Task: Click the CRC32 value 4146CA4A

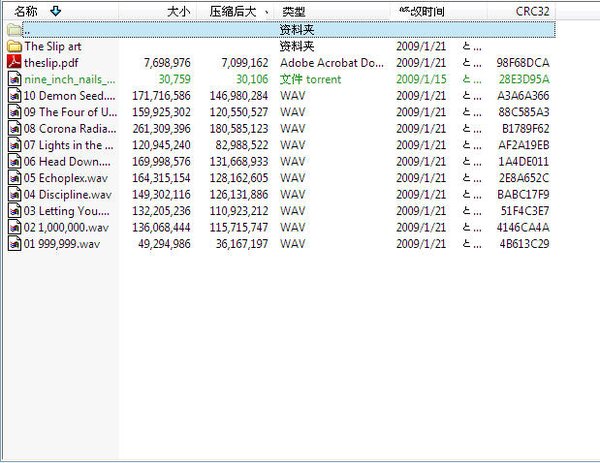Action: pyautogui.click(x=523, y=227)
